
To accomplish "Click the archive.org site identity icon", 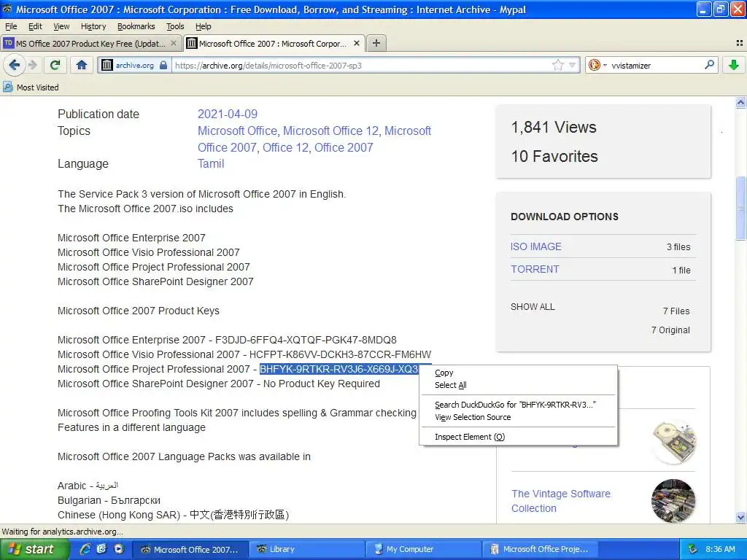I will tap(107, 65).
